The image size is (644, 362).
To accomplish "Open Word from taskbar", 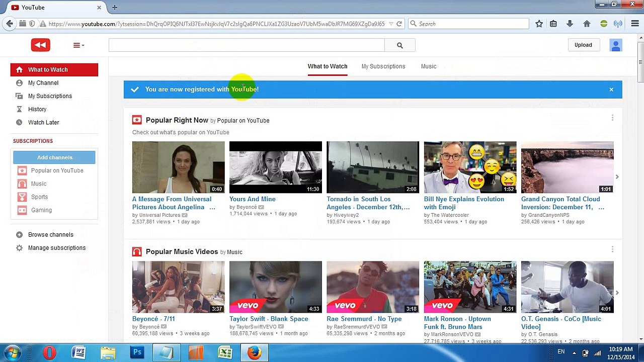I will pyautogui.click(x=78, y=352).
